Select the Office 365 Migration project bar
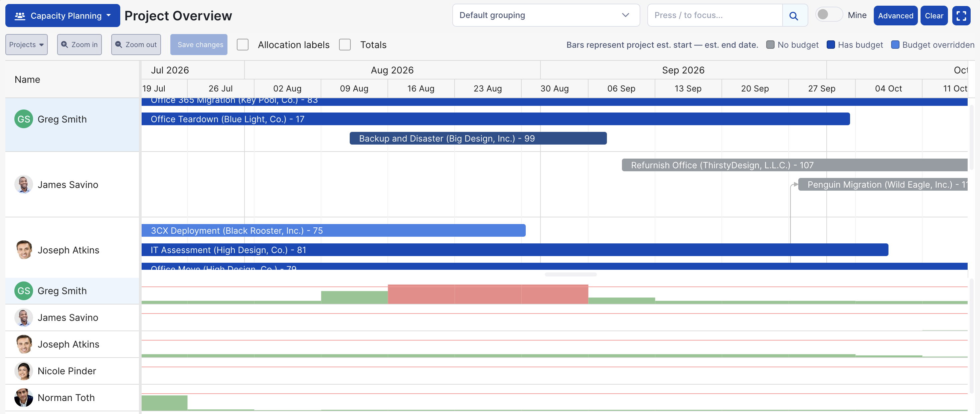The width and height of the screenshot is (980, 414). click(554, 101)
